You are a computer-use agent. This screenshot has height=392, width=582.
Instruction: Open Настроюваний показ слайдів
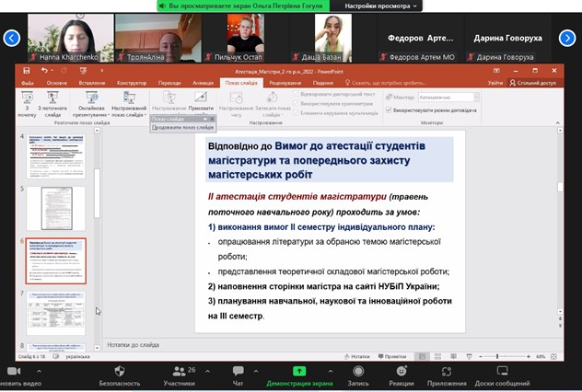click(129, 104)
